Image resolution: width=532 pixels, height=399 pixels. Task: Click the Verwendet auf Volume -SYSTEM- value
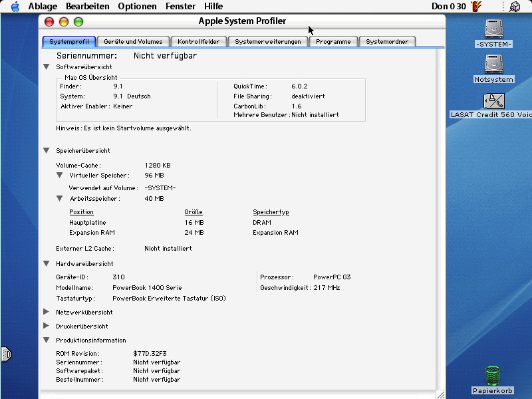(160, 188)
